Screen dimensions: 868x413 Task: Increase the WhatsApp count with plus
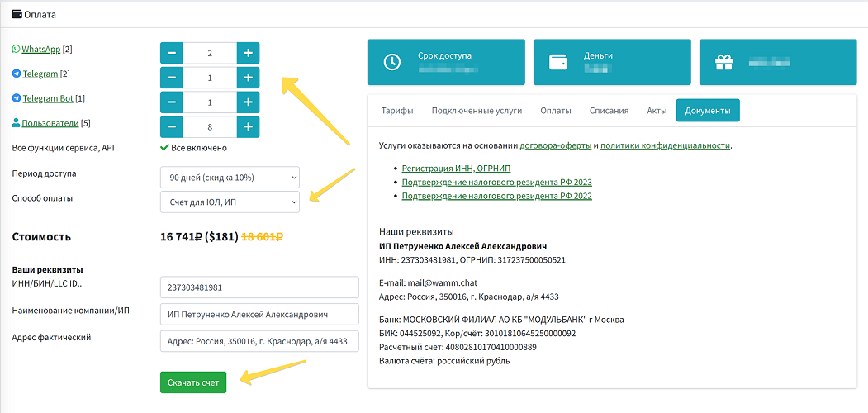[248, 53]
